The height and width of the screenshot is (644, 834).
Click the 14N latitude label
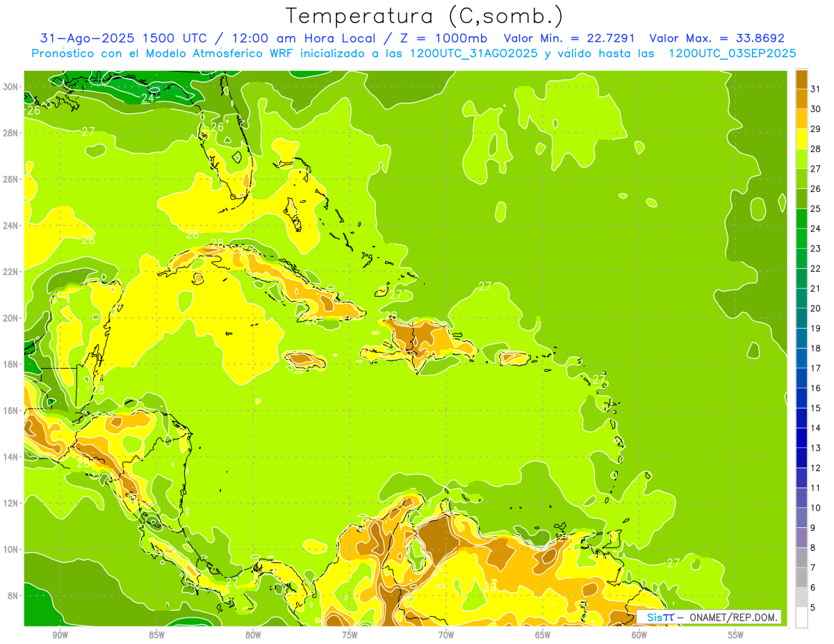tap(12, 456)
